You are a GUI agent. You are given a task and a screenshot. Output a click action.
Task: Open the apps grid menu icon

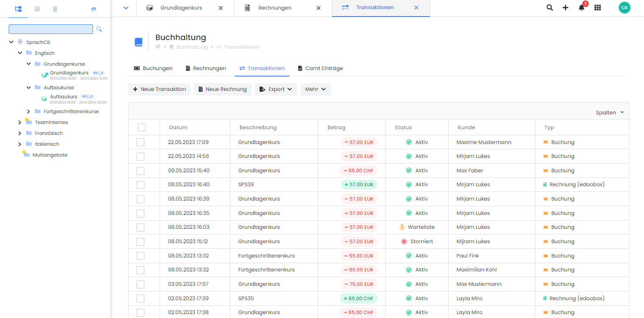click(597, 8)
